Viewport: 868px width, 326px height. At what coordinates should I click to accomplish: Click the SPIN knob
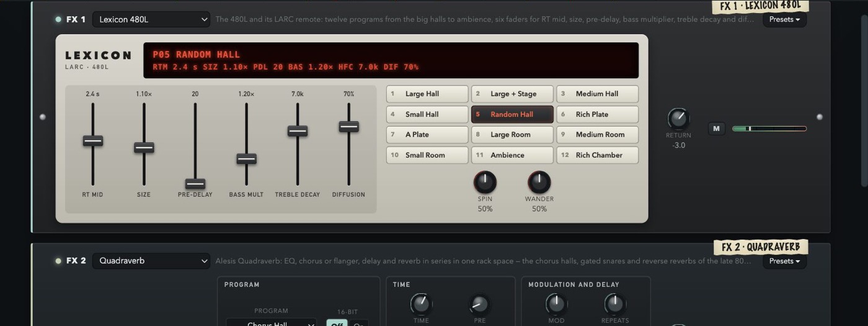pos(485,183)
